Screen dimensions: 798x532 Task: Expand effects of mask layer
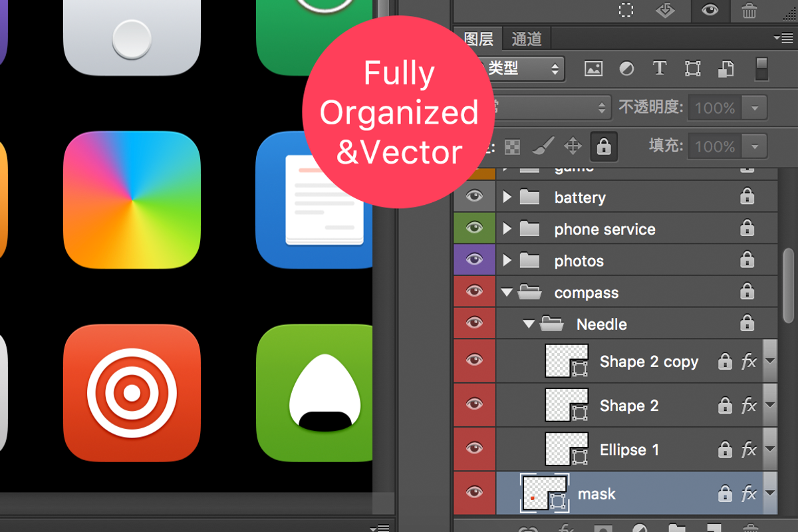770,493
